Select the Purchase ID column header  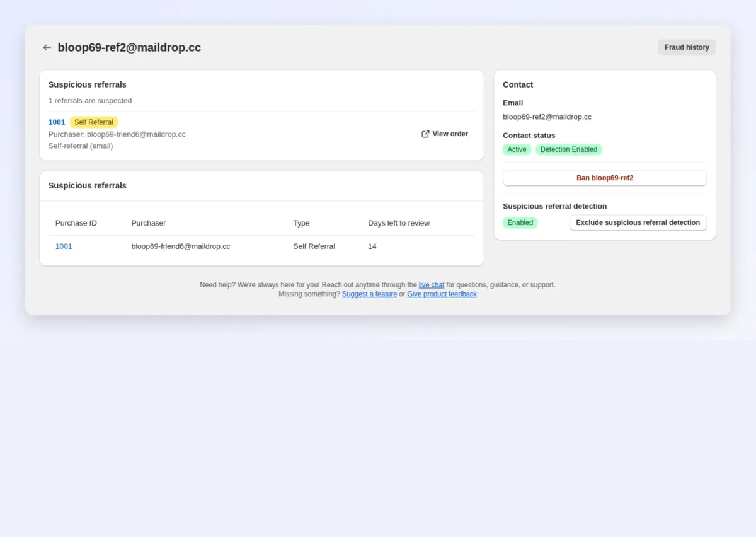click(x=76, y=223)
